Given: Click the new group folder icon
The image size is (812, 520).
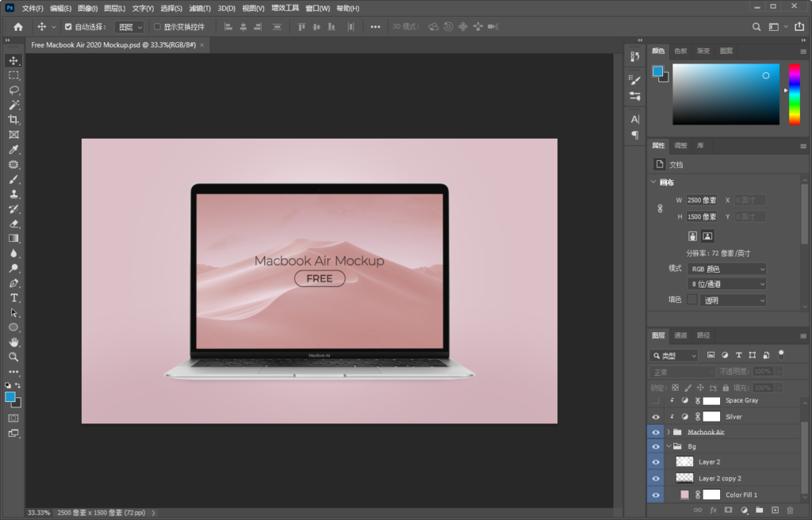Looking at the screenshot, I should [x=759, y=510].
